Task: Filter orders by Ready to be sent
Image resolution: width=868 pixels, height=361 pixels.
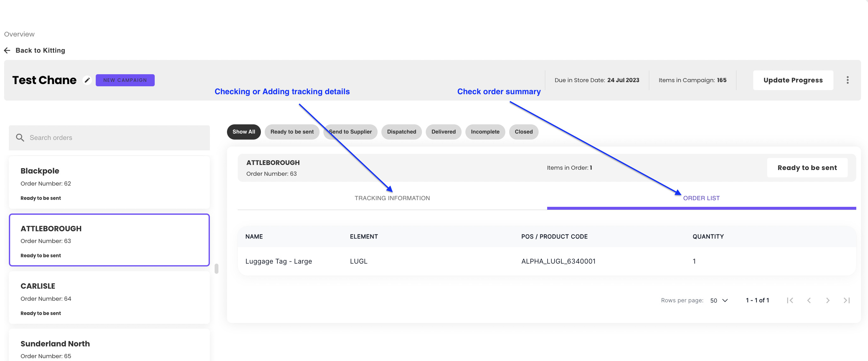Action: pos(291,132)
